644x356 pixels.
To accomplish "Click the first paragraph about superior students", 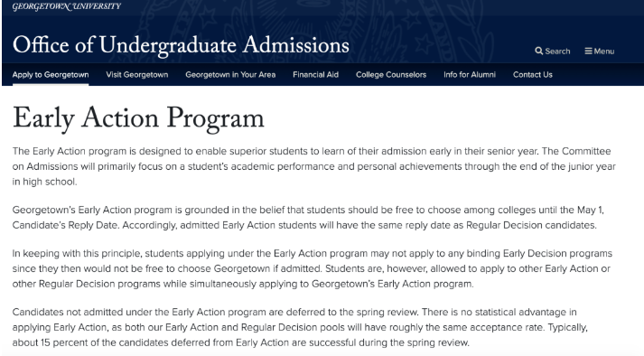I will 314,166.
